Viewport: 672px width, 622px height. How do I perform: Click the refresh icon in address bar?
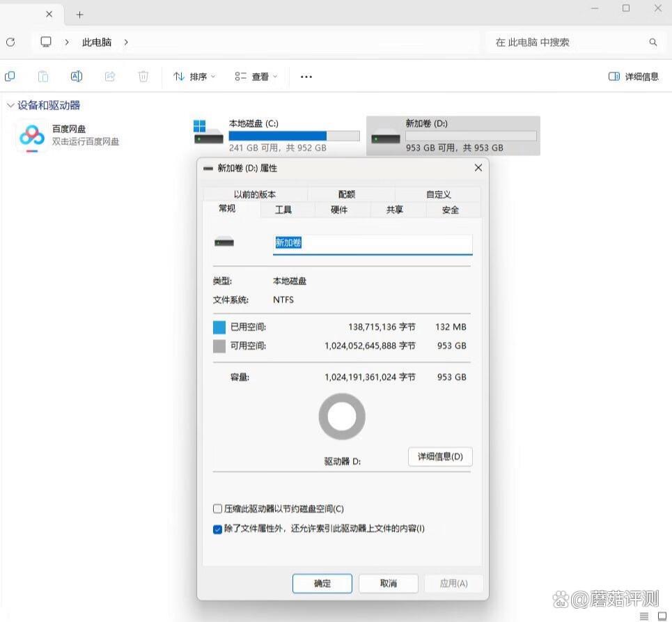[10, 42]
